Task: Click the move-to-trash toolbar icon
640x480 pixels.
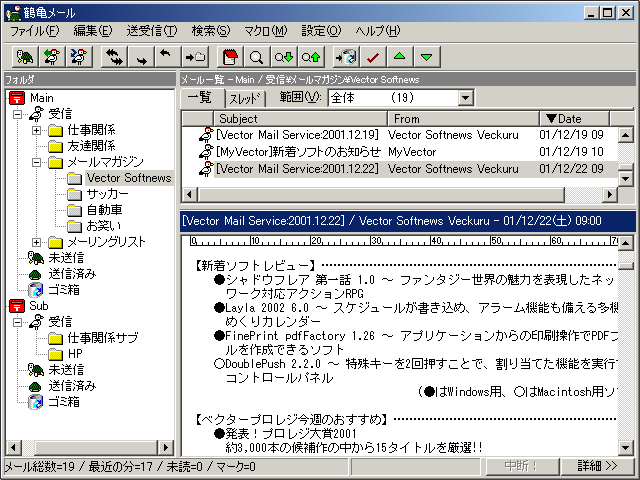Action: coord(346,57)
